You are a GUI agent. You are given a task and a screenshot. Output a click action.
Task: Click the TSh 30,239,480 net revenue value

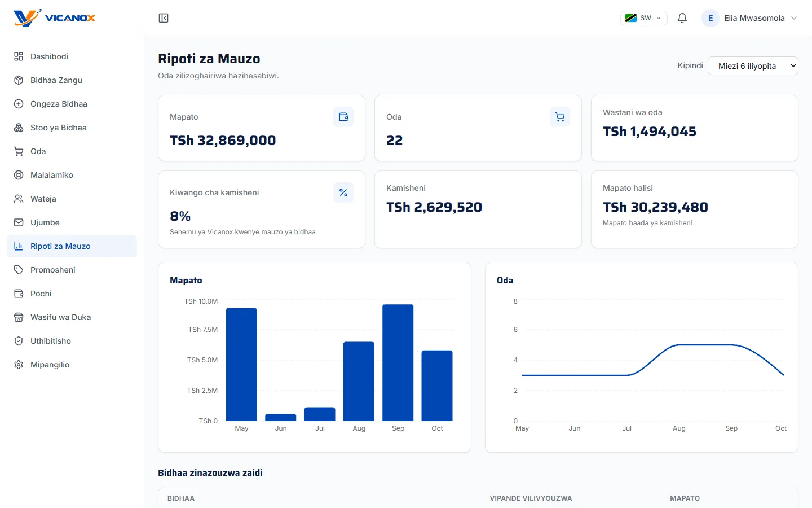pos(655,207)
